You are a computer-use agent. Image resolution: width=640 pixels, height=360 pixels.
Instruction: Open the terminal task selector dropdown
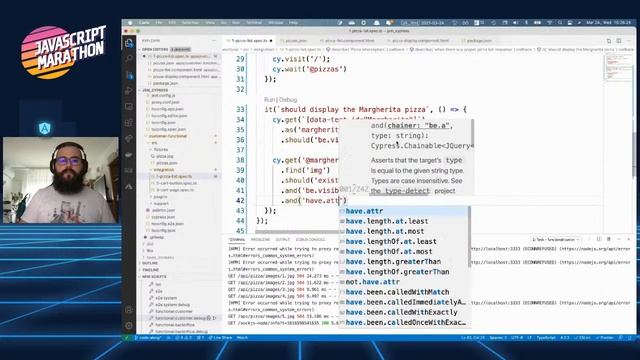[556, 239]
